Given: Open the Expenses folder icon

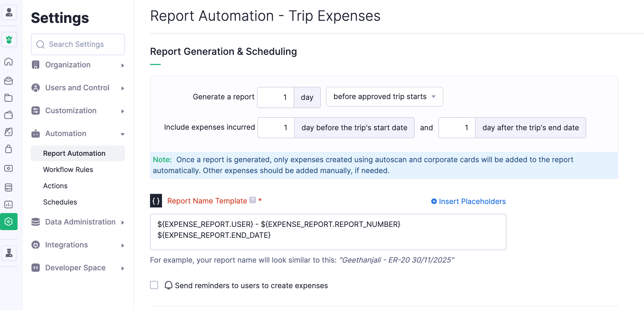Looking at the screenshot, I should coord(9,98).
